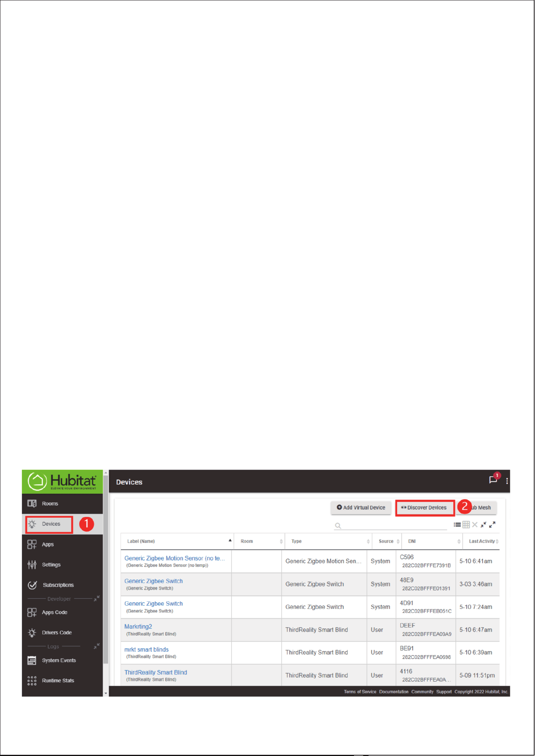
Task: Open the Markrting2 device link
Action: (x=138, y=627)
